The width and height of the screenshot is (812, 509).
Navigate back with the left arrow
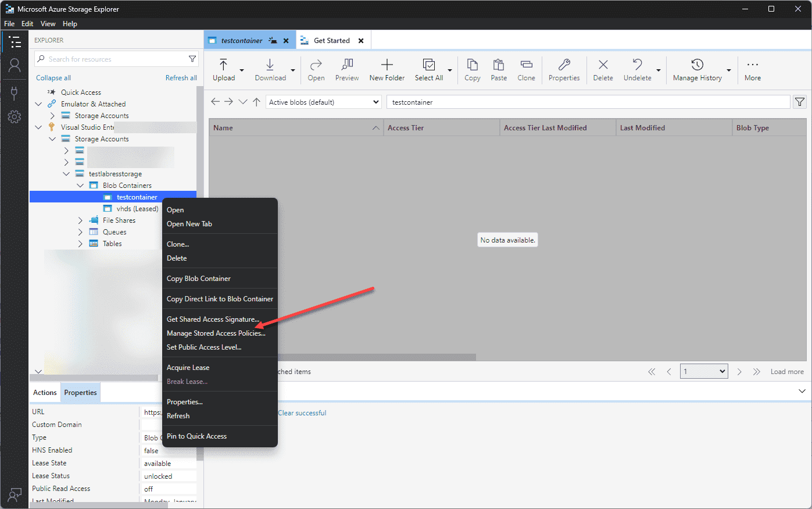coord(215,102)
